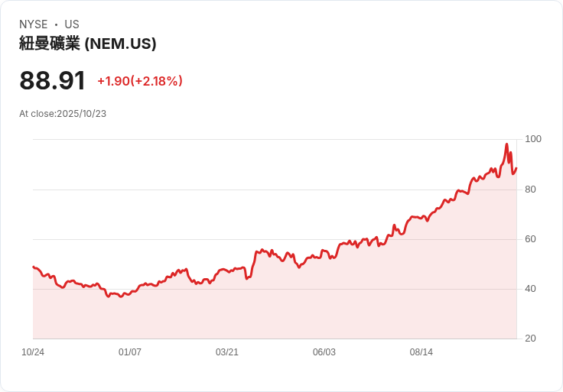Click the 88.91 current price
This screenshot has height=392, width=563.
[x=52, y=81]
